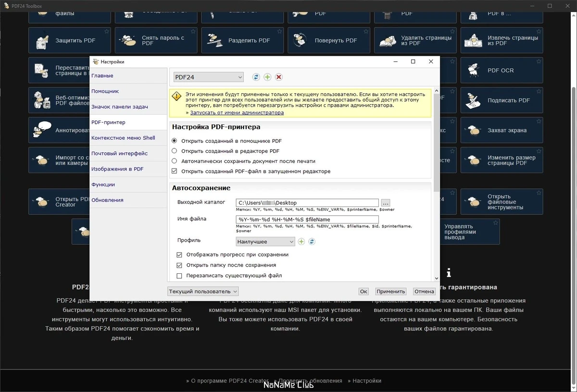Toggle Отображать прогресс при сохранении checkbox
577x392 pixels.
click(179, 255)
